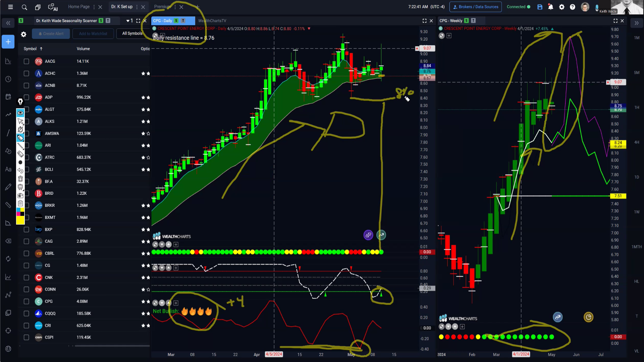Select the 1W timeframe button
The width and height of the screenshot is (644, 362).
pos(637,212)
